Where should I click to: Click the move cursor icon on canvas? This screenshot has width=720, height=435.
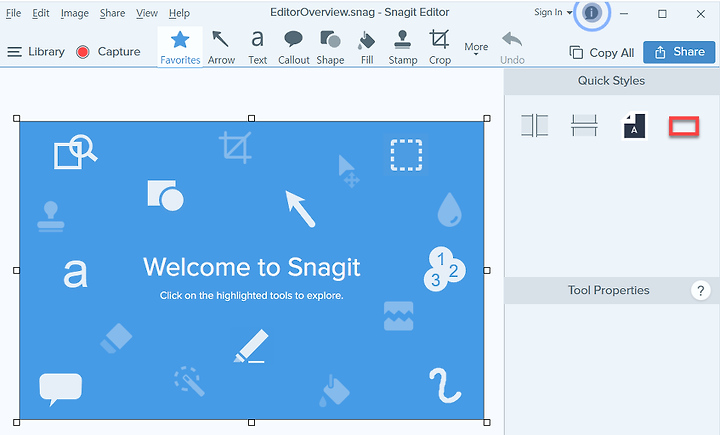coord(349,172)
